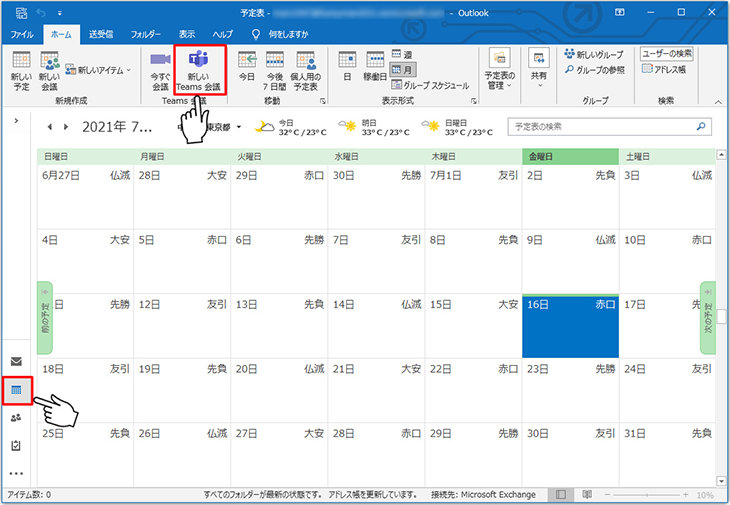Click ribbon display options icon
This screenshot has width=730, height=505.
[x=620, y=13]
